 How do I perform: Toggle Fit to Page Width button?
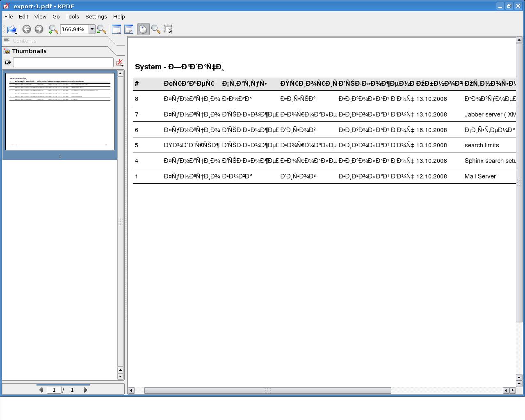click(x=116, y=29)
